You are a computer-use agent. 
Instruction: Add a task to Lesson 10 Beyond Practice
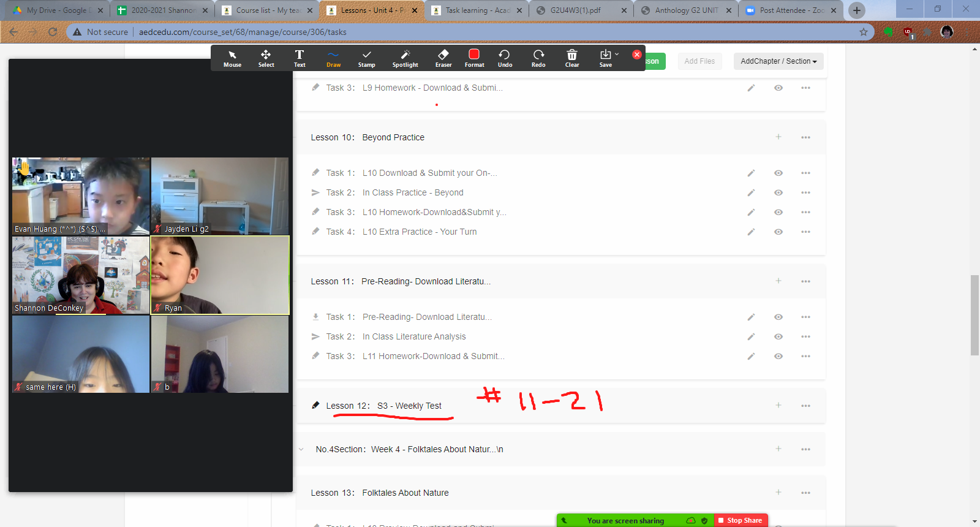tap(778, 137)
